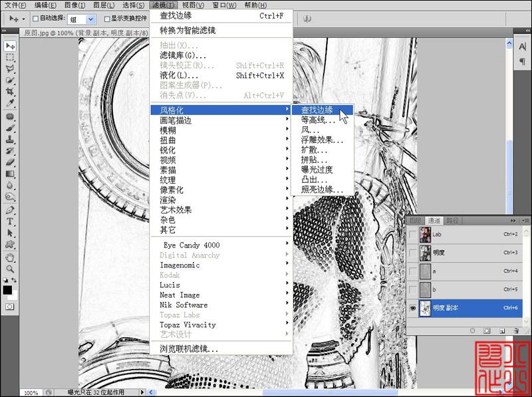Select the Eyedropper tool

click(10, 103)
